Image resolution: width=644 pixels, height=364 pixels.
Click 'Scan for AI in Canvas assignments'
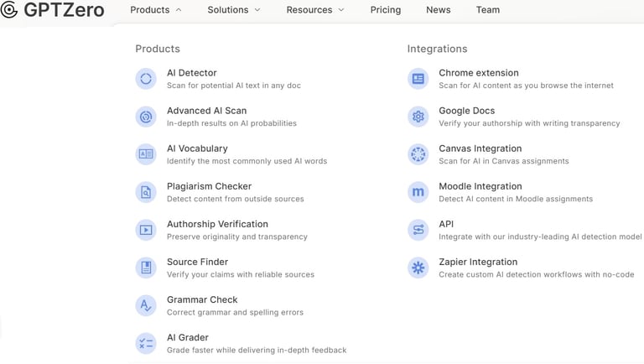(x=503, y=161)
